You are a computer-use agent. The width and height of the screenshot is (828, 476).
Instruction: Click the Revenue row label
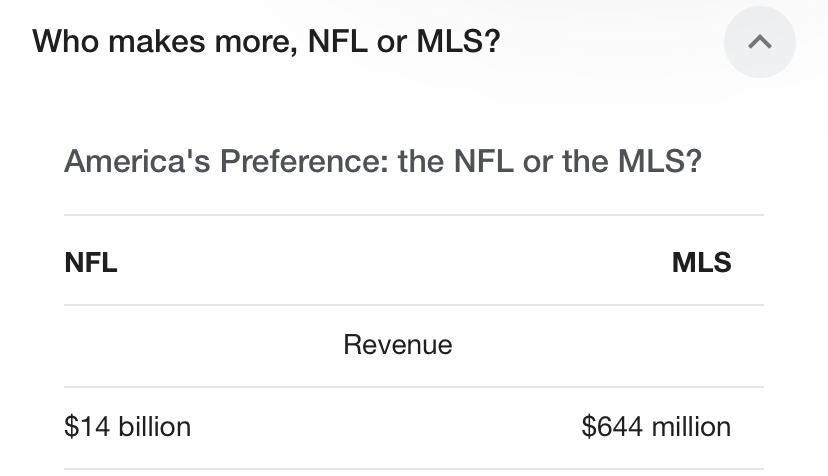coord(397,345)
